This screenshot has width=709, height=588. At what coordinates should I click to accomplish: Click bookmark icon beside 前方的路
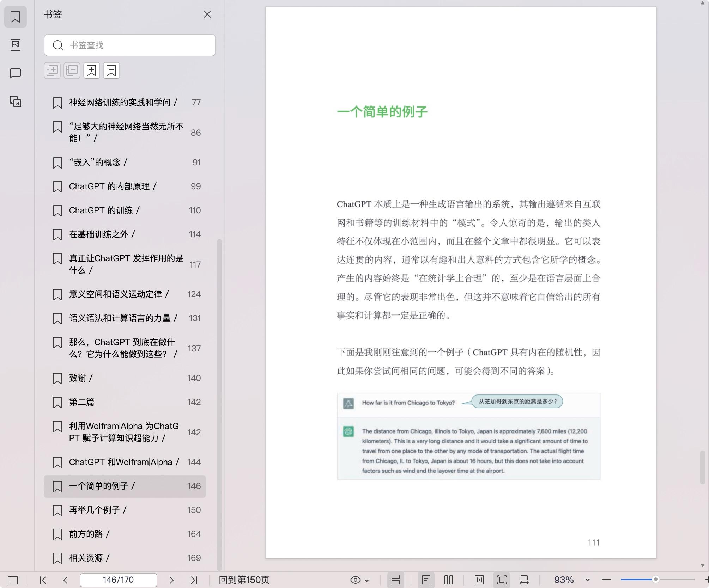click(57, 534)
